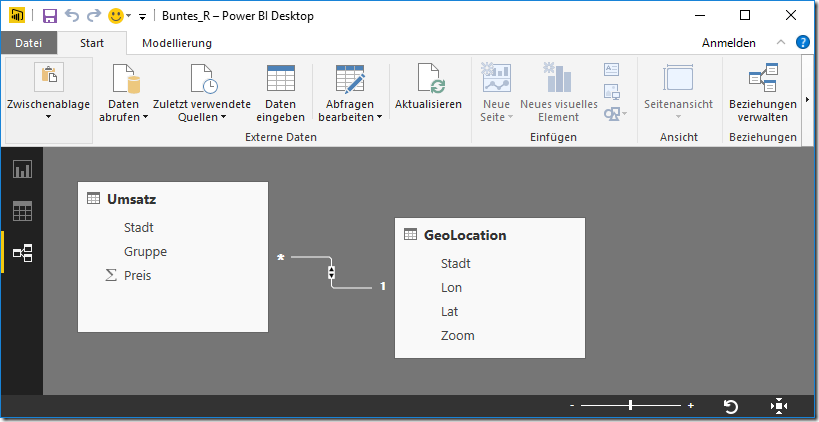Screen dimensions: 819x422
Task: Click the relationship cross-filter direction marker
Action: [x=331, y=272]
